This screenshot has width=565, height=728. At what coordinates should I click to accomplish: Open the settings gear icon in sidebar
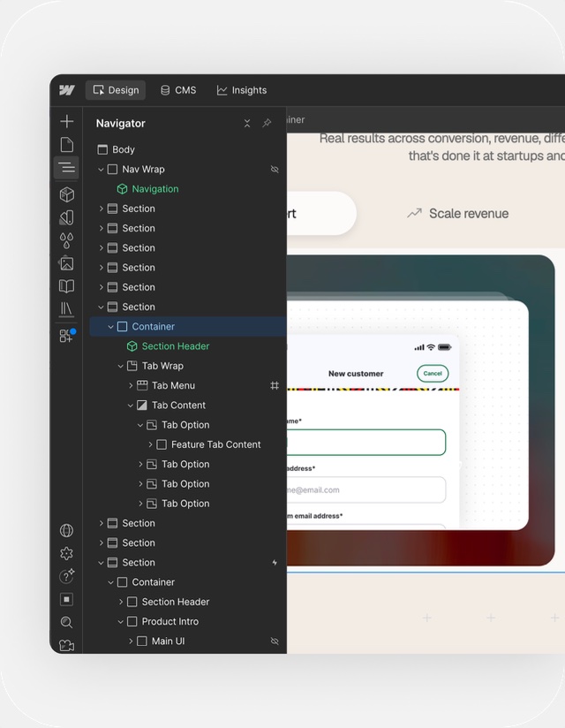67,553
